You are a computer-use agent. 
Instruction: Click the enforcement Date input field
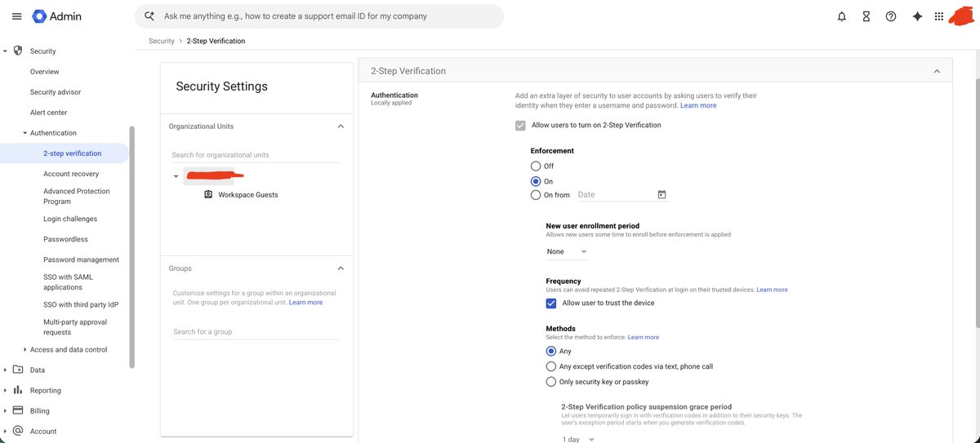click(616, 195)
